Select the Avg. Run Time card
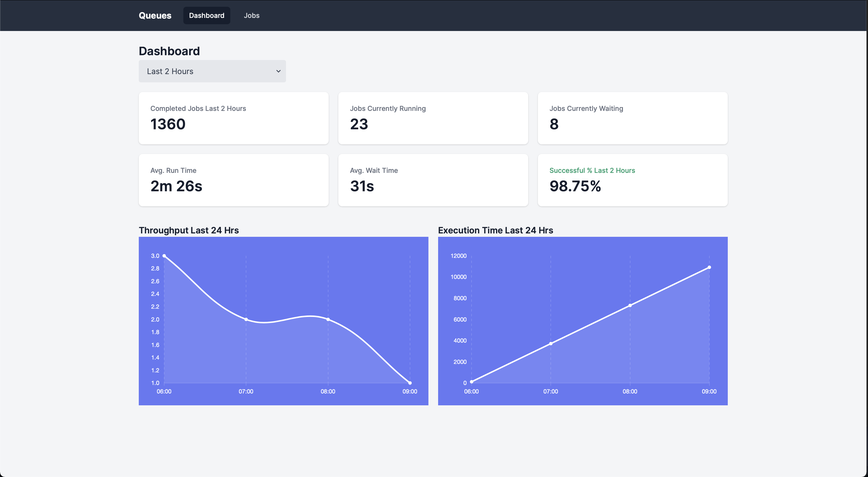Viewport: 868px width, 477px height. pyautogui.click(x=233, y=180)
